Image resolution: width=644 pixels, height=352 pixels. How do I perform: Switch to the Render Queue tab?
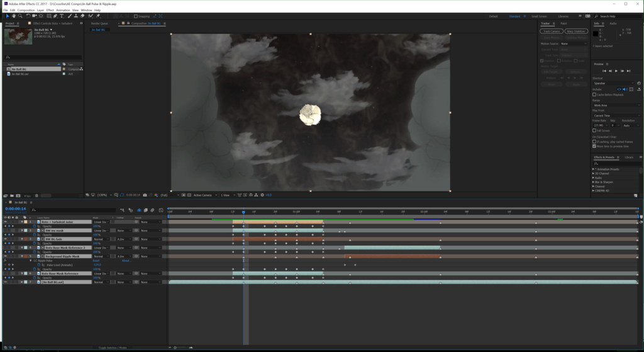99,23
